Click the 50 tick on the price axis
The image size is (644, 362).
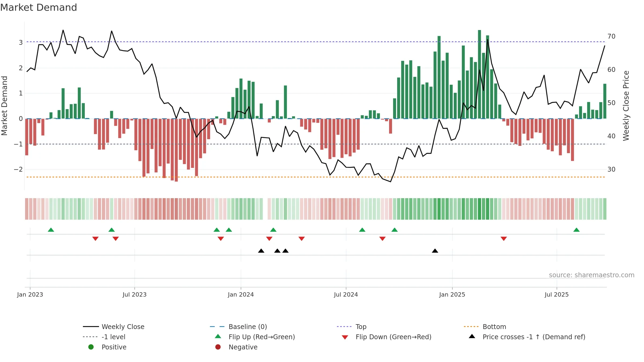[612, 103]
